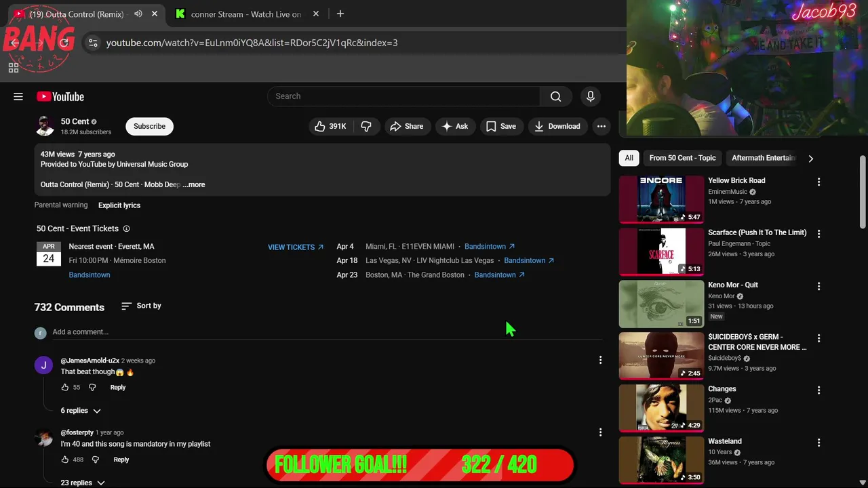Viewport: 868px width, 488px height.
Task: Open Wasteland video title
Action: click(725, 441)
